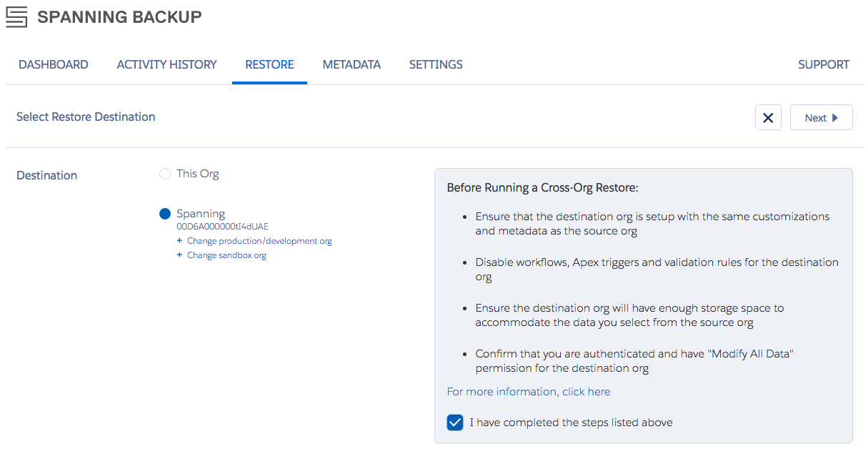This screenshot has height=449, width=868.
Task: Click the org ID 00D6A000000tI4dUAE text
Action: click(x=222, y=227)
